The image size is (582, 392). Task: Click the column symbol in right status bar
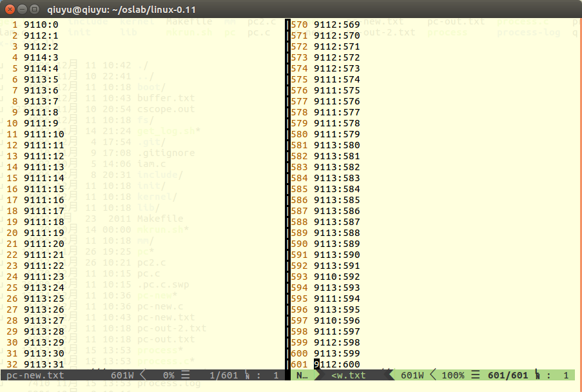point(538,375)
